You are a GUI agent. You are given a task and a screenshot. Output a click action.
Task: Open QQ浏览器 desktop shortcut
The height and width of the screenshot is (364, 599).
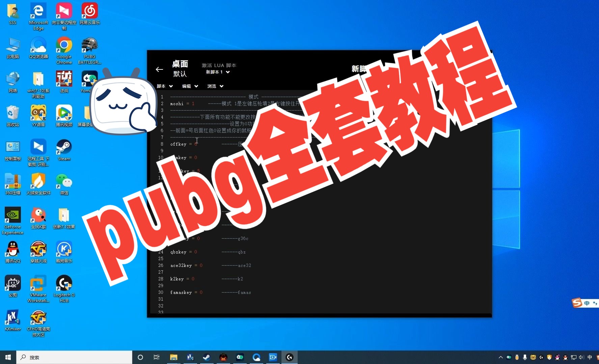click(38, 48)
